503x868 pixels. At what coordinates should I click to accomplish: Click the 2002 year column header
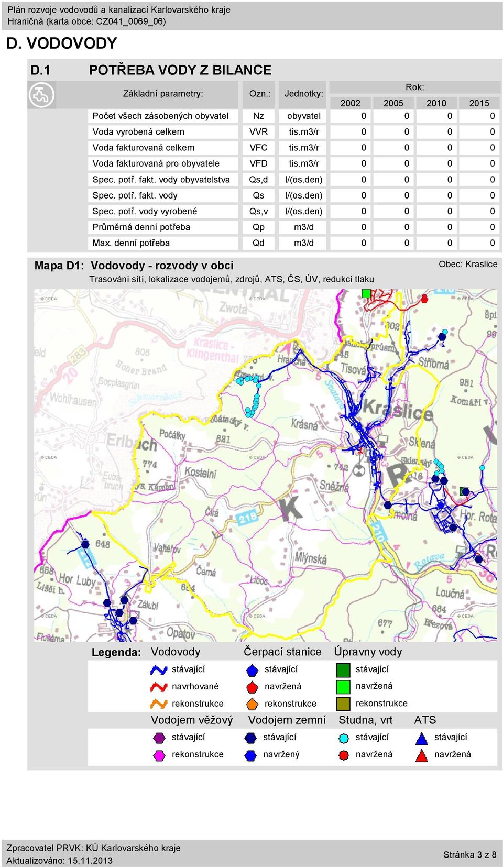[350, 103]
